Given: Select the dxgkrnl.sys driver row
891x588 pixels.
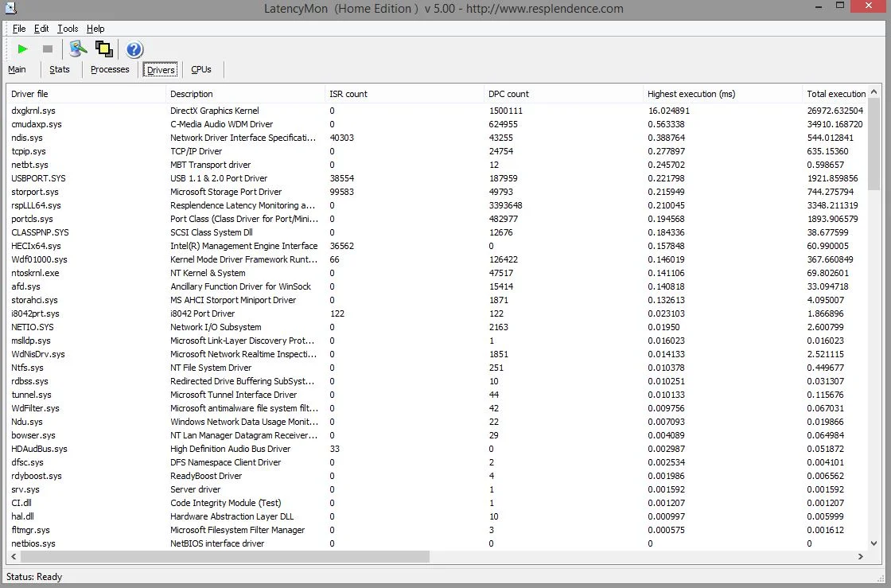Looking at the screenshot, I should tap(438, 111).
